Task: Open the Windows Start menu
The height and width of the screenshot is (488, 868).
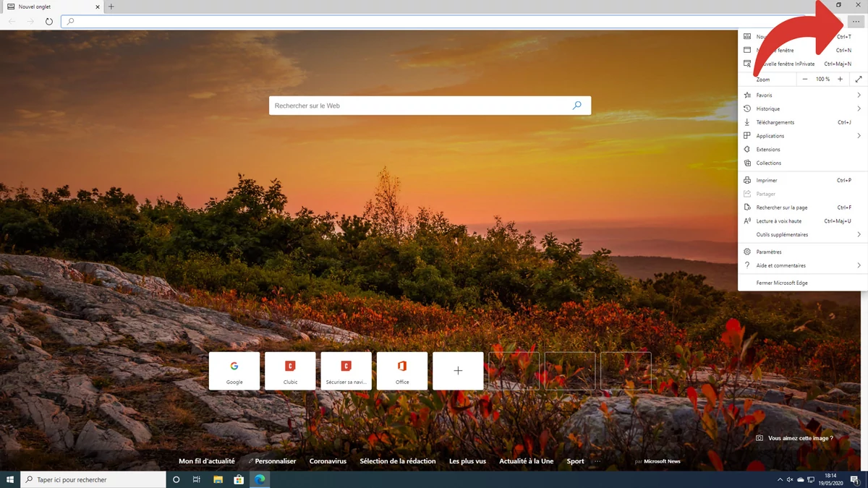Action: click(x=10, y=479)
